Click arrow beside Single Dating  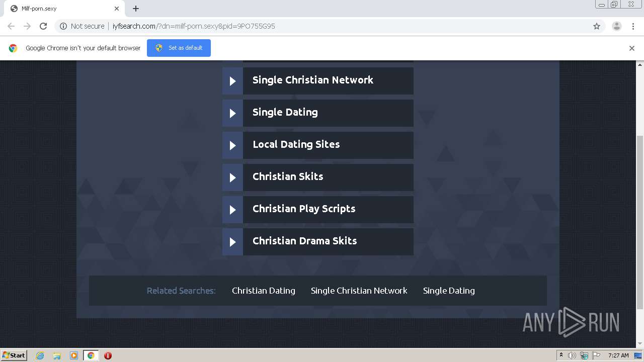tap(232, 113)
